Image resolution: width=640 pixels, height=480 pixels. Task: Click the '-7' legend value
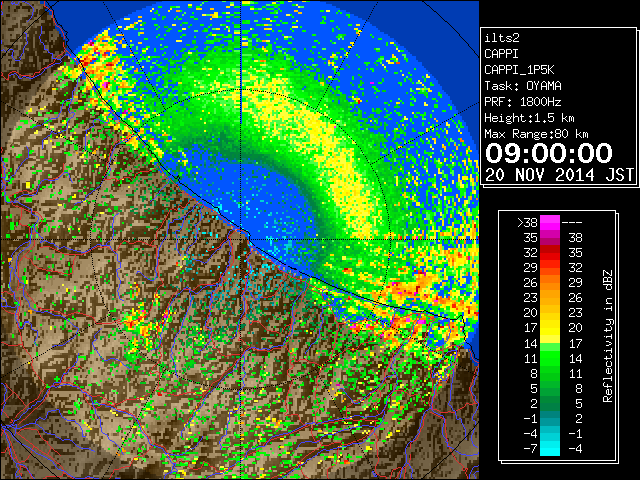[530, 448]
